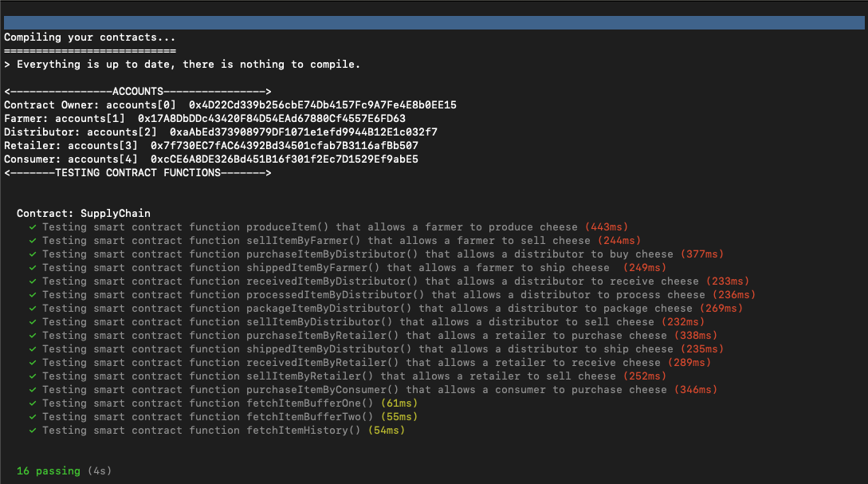The height and width of the screenshot is (484, 868).
Task: Click the 'Contract: SupplyChain' heading
Action: [x=84, y=213]
